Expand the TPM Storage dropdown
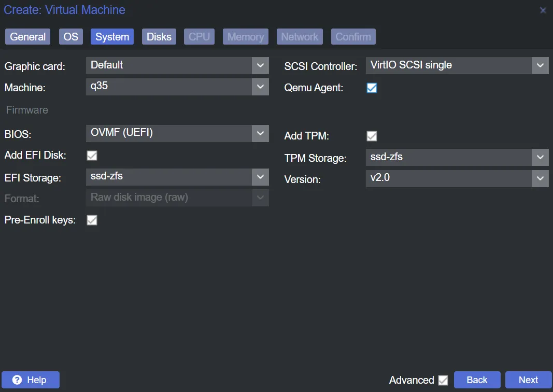Viewport: 553px width, 392px height. 540,157
